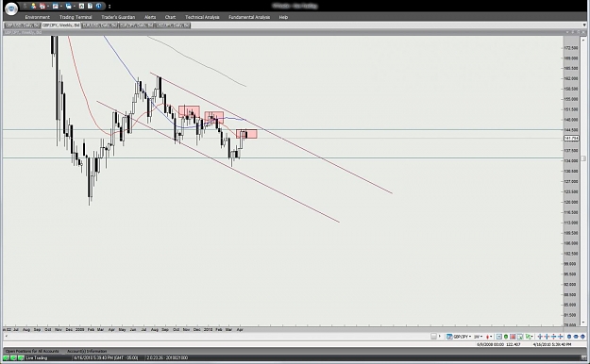The width and height of the screenshot is (590, 364).
Task: Click the gray square button in chart toolbar
Action: [x=433, y=337]
